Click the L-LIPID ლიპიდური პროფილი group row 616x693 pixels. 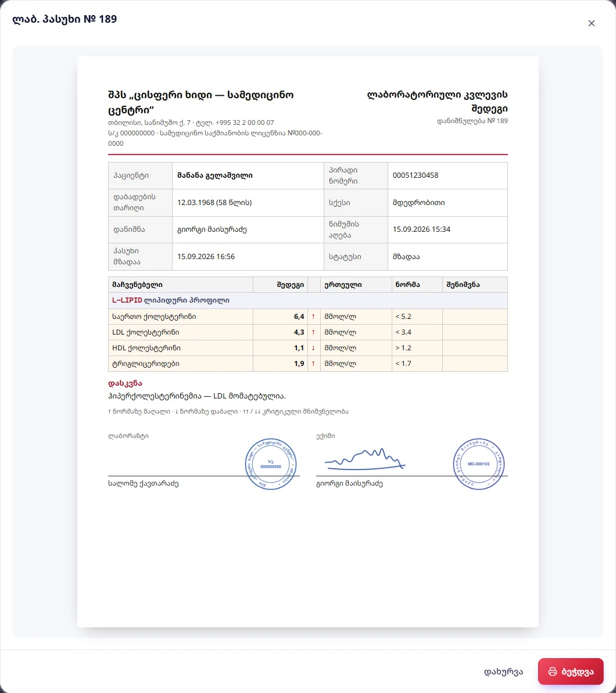(x=308, y=300)
